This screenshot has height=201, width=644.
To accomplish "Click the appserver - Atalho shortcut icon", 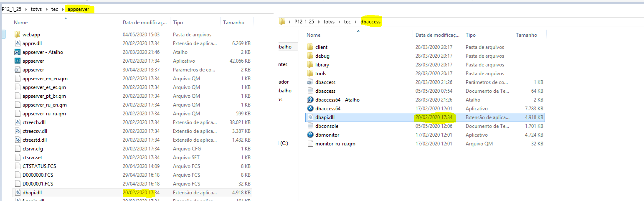I will pos(18,52).
